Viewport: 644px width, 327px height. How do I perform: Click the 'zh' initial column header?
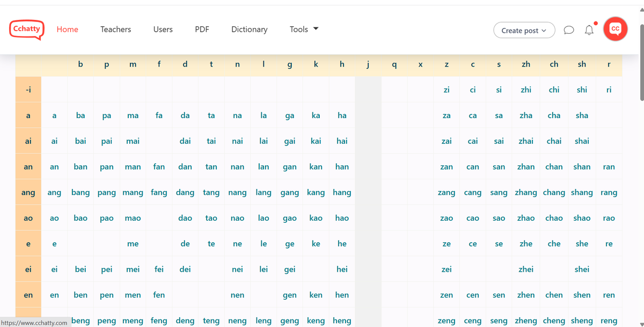526,64
